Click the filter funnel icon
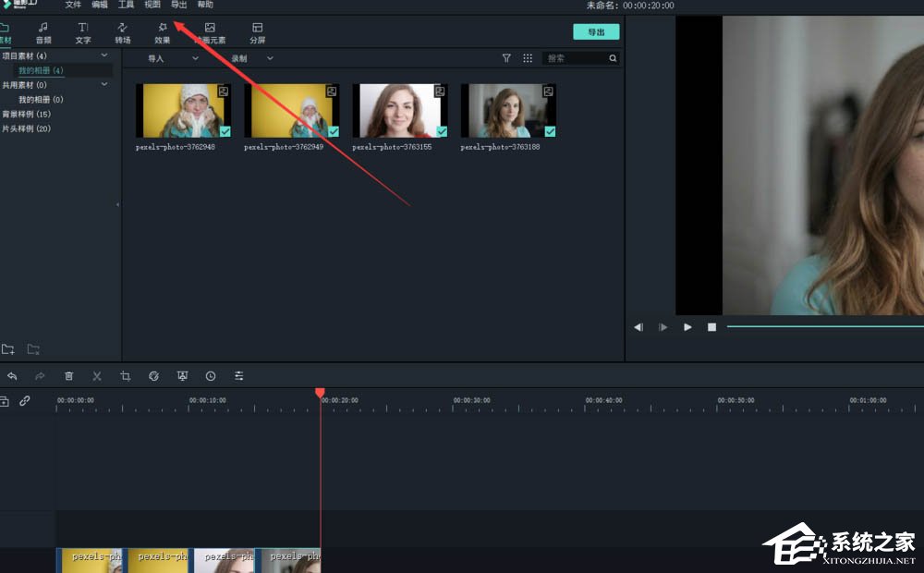This screenshot has height=573, width=924. (x=506, y=58)
